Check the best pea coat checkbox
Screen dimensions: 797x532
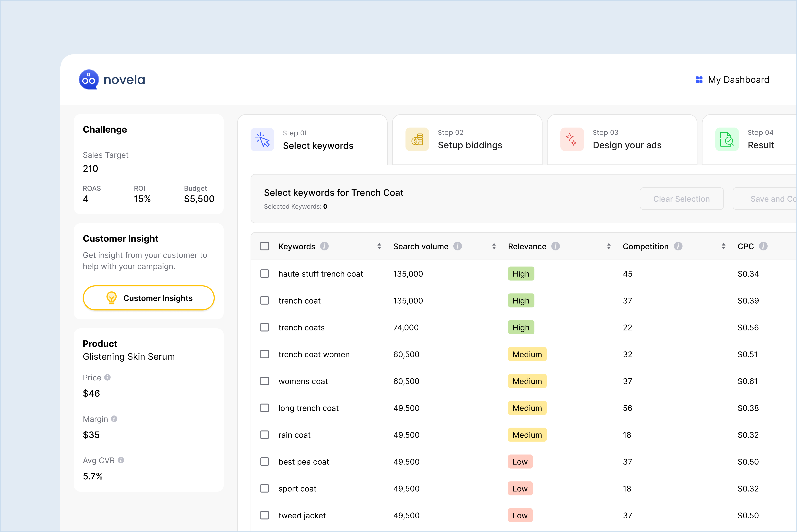pyautogui.click(x=265, y=462)
